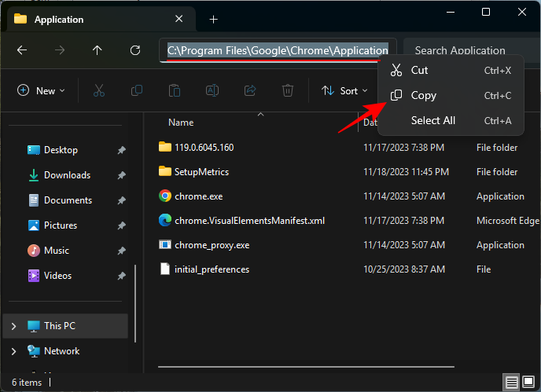Open Downloads in the sidebar
The width and height of the screenshot is (541, 392).
click(68, 175)
